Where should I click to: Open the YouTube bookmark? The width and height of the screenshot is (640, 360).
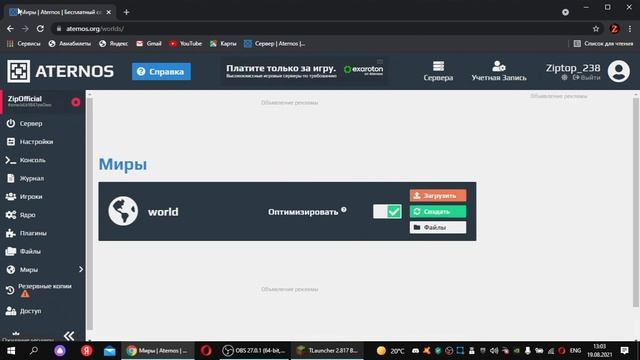click(185, 44)
